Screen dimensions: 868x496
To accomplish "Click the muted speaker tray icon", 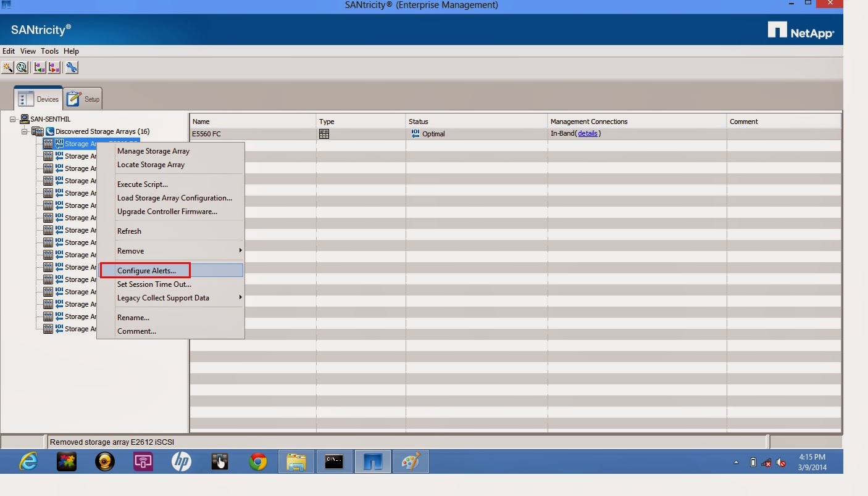I will point(781,462).
